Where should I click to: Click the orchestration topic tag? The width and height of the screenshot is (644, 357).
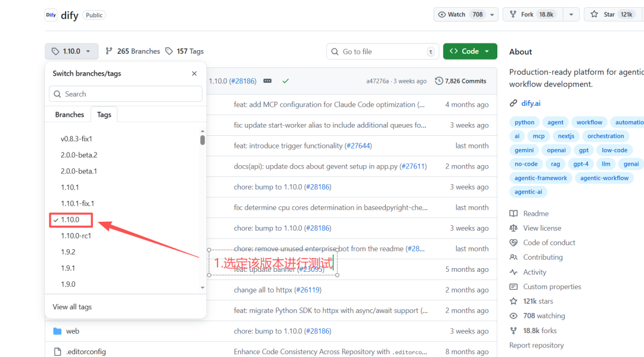point(605,136)
